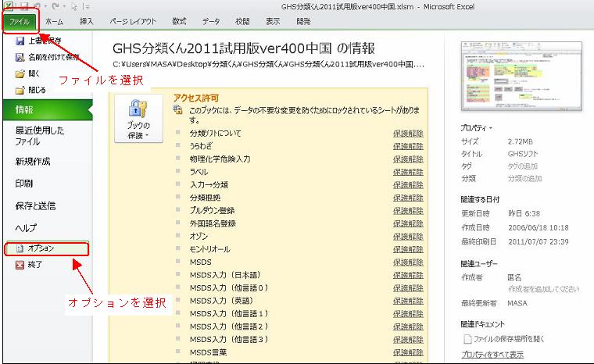Click the workbook preview thumbnail
Image resolution: width=594 pixels, height=364 pixels.
click(x=521, y=76)
